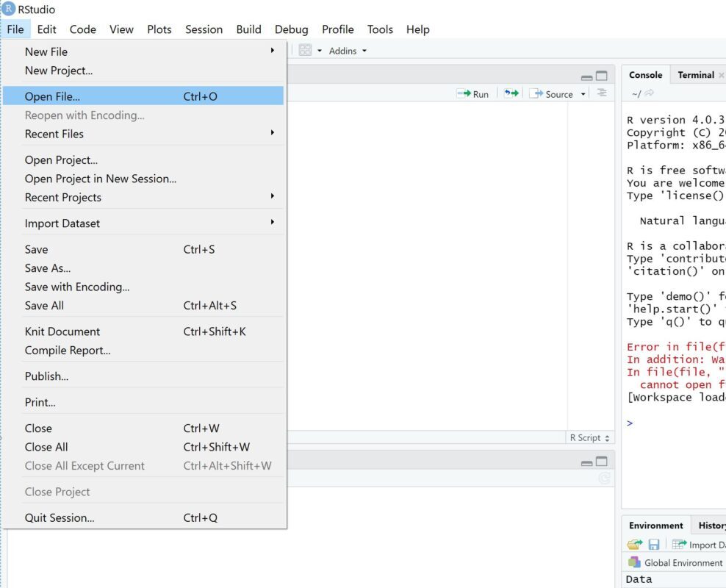Switch to the History tab
Screen dimensions: 726x588
[x=712, y=525]
